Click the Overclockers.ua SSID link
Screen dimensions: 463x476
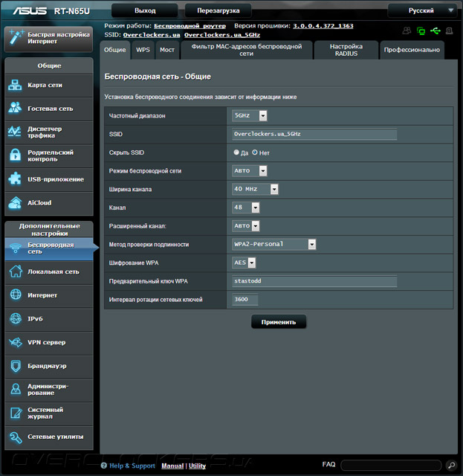point(152,35)
